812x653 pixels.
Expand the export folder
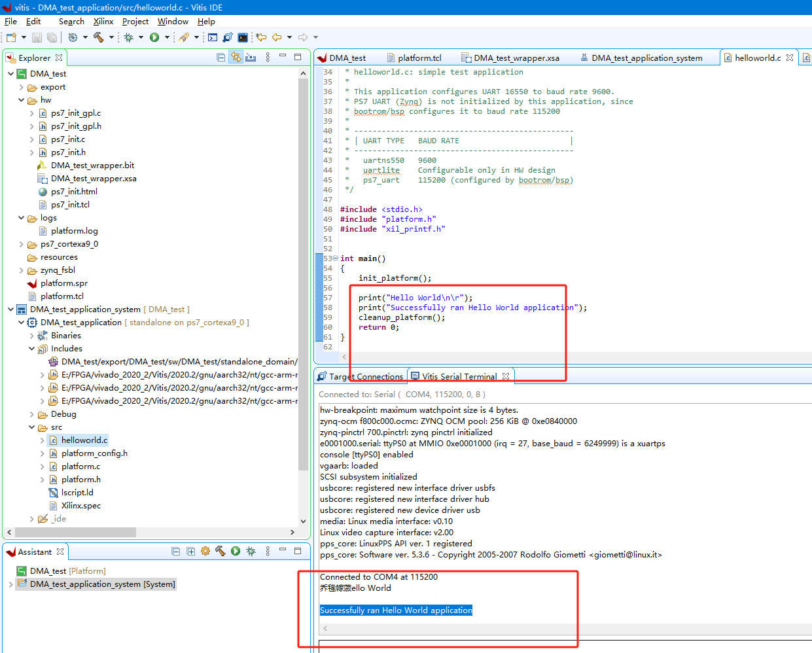(x=22, y=87)
